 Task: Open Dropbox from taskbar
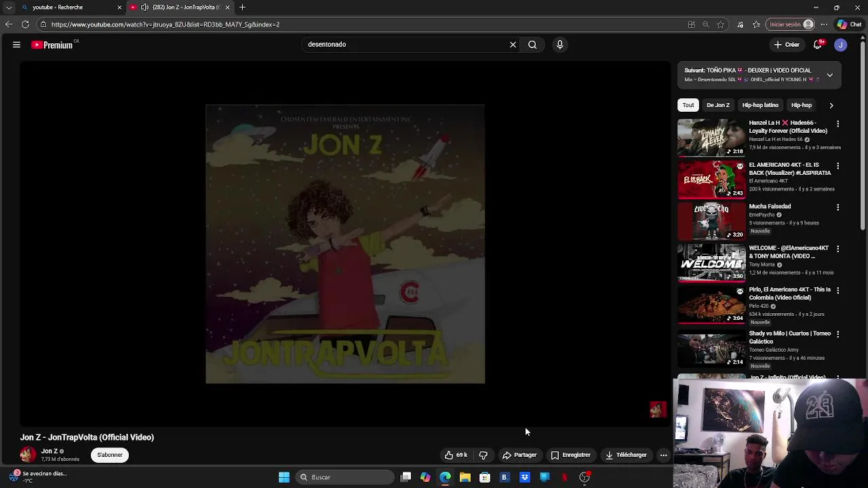(525, 477)
